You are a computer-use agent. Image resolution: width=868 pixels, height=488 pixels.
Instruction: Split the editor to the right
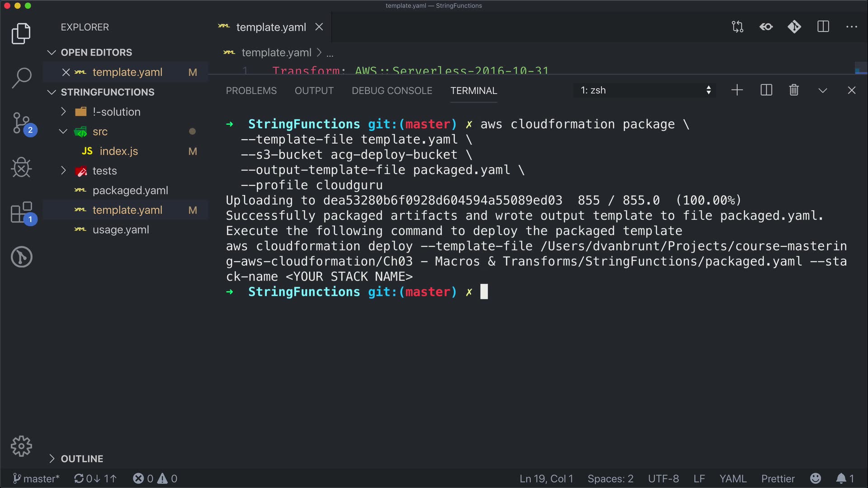click(x=823, y=27)
